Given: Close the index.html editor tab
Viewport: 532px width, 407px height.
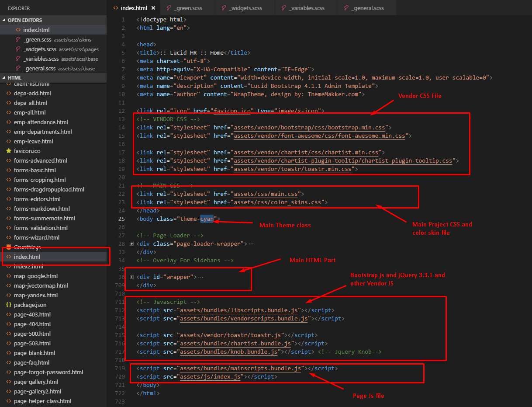Looking at the screenshot, I should pyautogui.click(x=153, y=8).
